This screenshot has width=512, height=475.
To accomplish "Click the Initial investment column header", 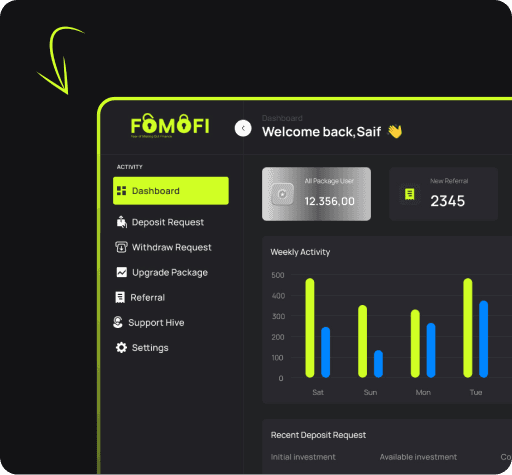I will 303,457.
